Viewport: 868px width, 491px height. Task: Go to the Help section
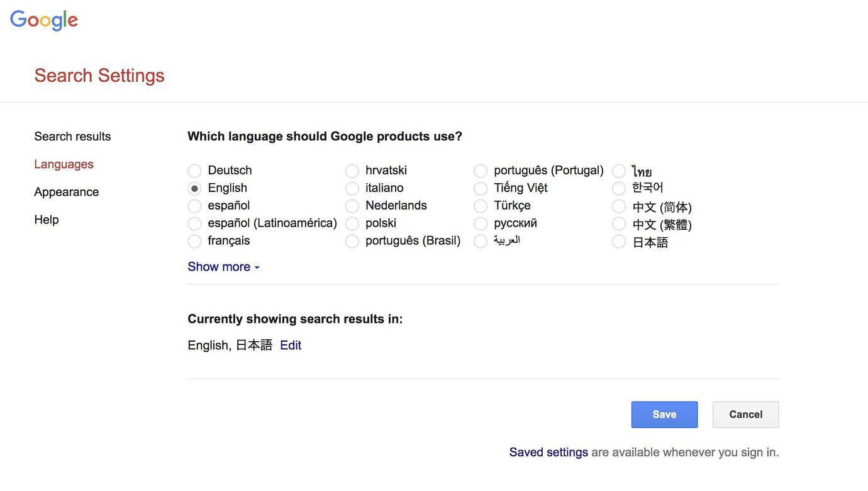point(47,220)
